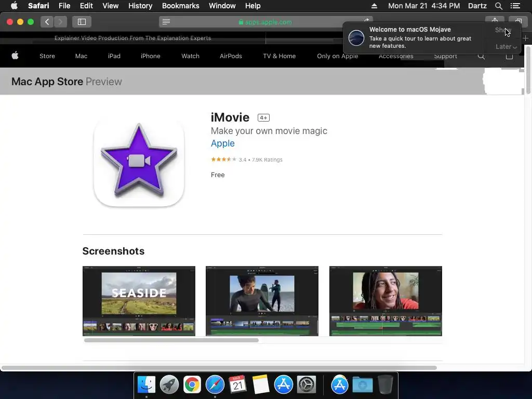
Task: Open the Trash in the Dock
Action: (385, 385)
